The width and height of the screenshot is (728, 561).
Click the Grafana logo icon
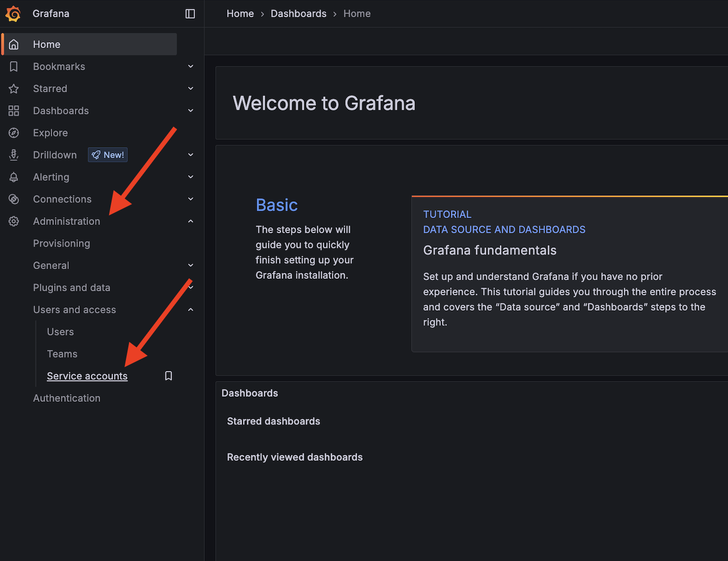13,14
